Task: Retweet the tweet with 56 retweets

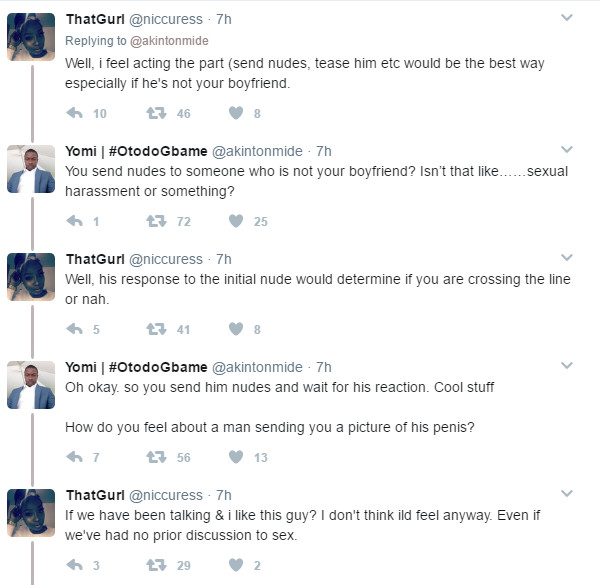Action: [156, 456]
